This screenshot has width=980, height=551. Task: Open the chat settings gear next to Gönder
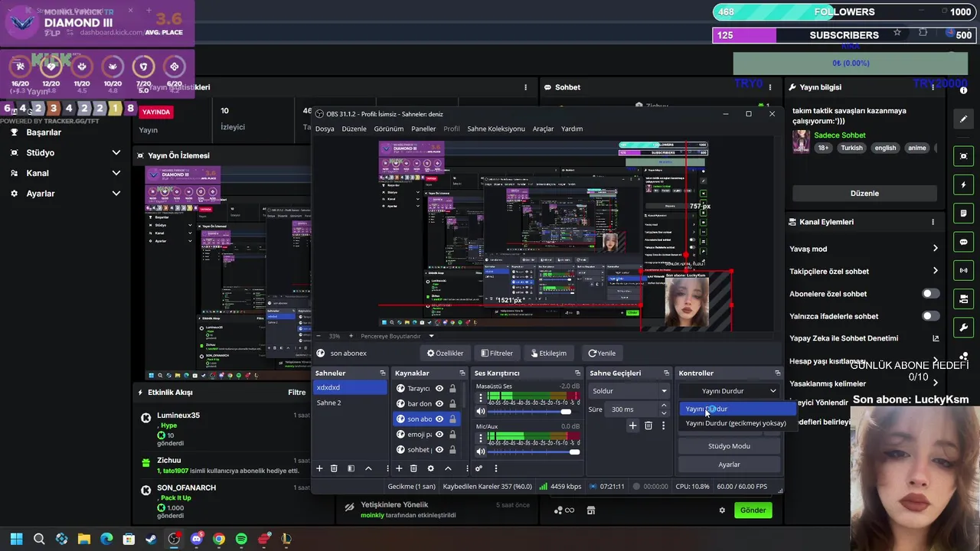[721, 510]
